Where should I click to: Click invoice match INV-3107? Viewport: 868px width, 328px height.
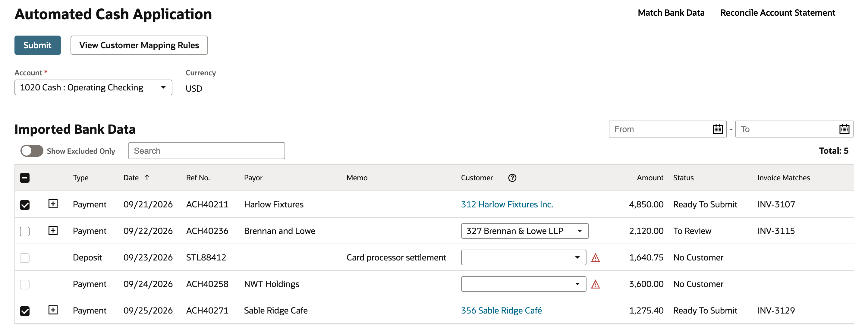[x=776, y=204]
